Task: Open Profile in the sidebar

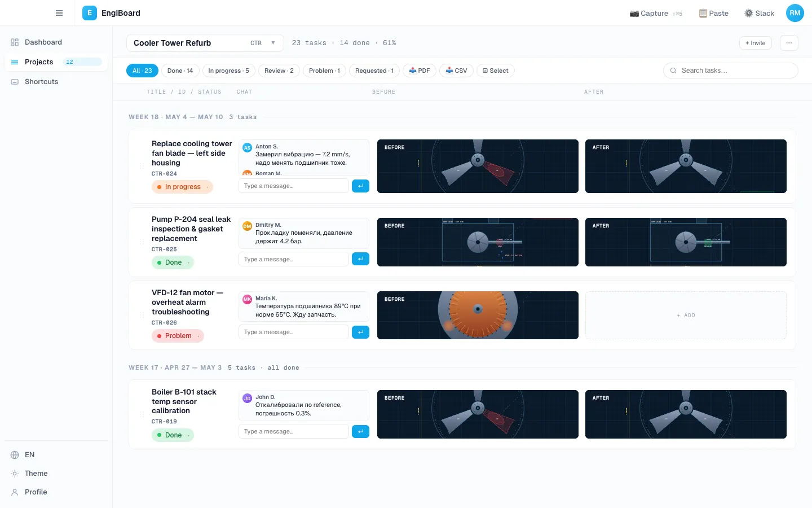Action: (x=56, y=492)
